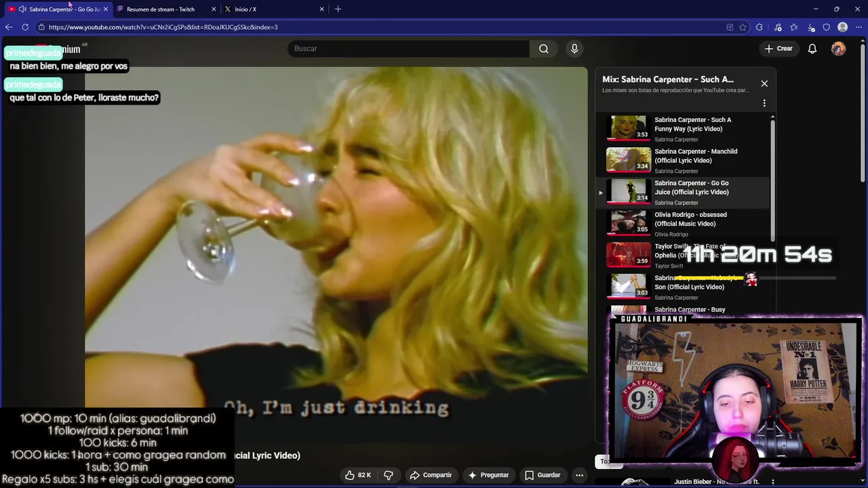Image resolution: width=868 pixels, height=488 pixels.
Task: Open Mix playlist three-dot options menu
Action: pos(764,103)
